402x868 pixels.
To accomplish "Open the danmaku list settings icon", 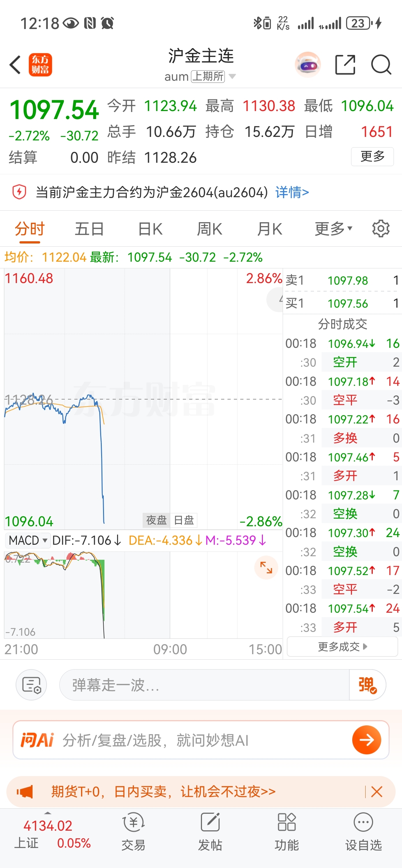I will point(31,685).
